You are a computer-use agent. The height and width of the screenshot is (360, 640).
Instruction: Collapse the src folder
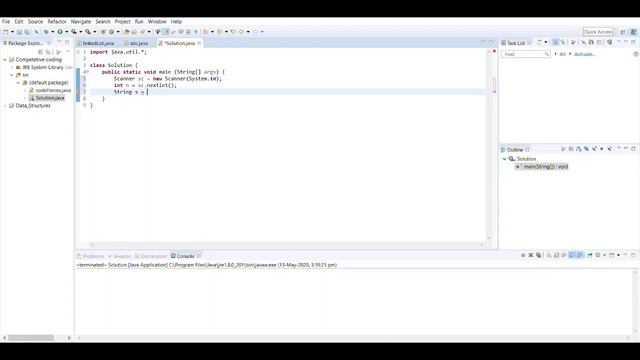tap(12, 75)
